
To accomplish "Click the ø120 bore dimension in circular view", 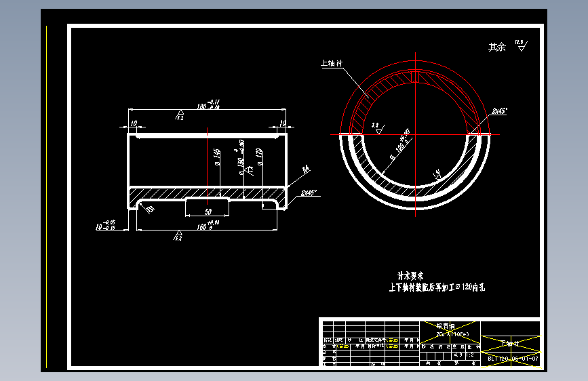I will pos(401,144).
